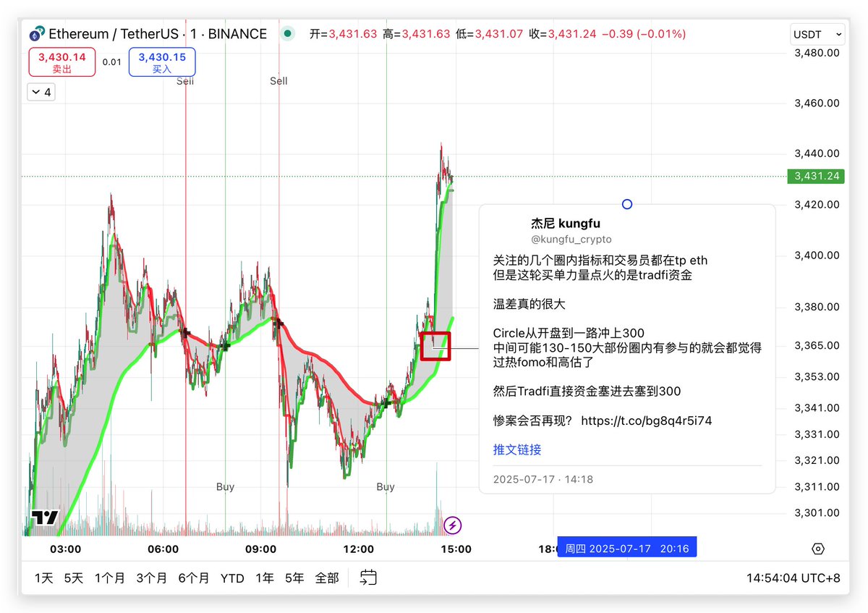The height and width of the screenshot is (613, 868).
Task: Click the Ethereum coin logo icon
Action: pyautogui.click(x=37, y=34)
